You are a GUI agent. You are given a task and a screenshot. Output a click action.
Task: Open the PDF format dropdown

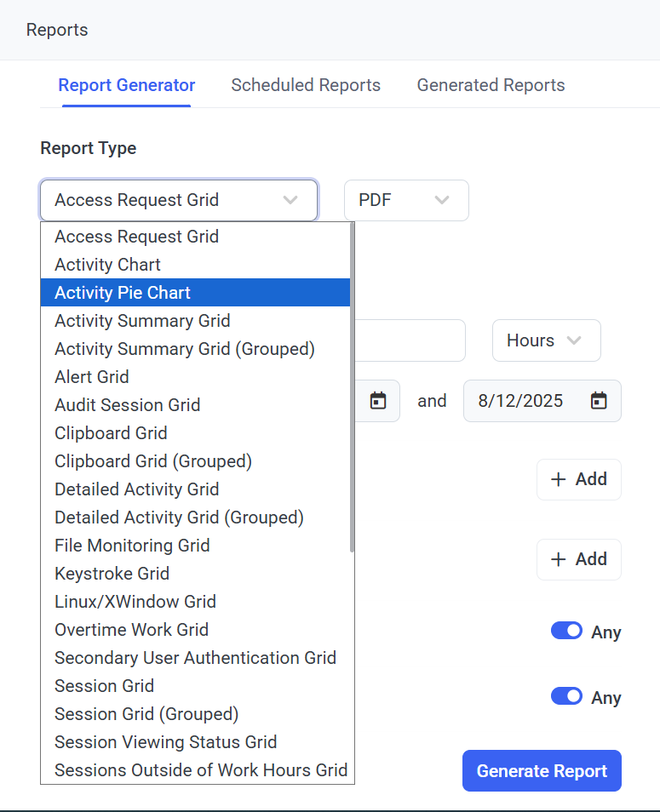click(406, 200)
